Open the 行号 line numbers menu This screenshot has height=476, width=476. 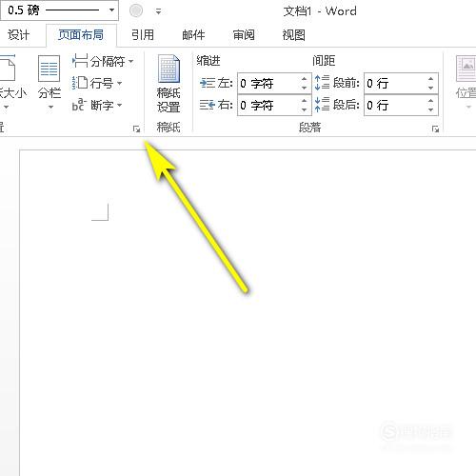tap(97, 83)
